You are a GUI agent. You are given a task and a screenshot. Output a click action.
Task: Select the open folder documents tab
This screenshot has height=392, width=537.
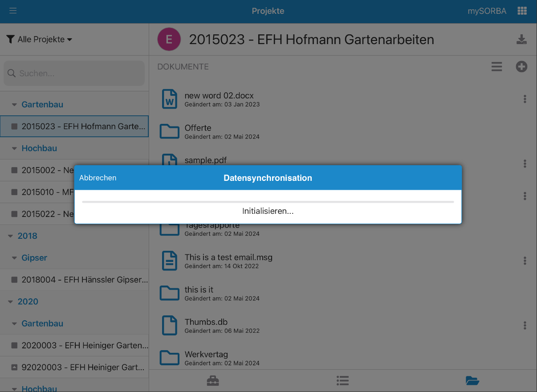[x=472, y=381]
